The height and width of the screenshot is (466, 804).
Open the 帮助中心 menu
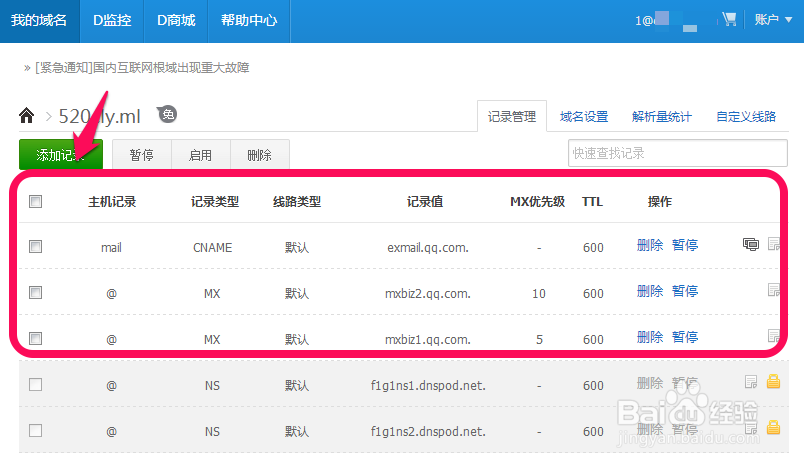pos(249,21)
